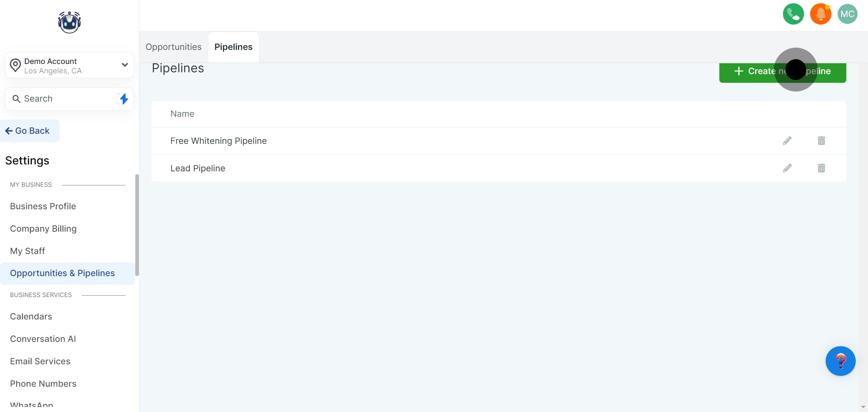
Task: Open the Conversation AI settings
Action: click(43, 339)
